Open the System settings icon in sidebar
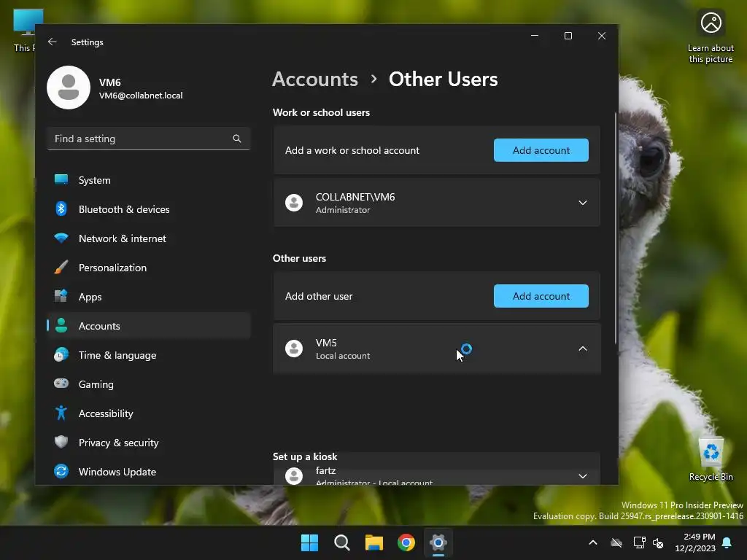The height and width of the screenshot is (560, 747). point(61,179)
